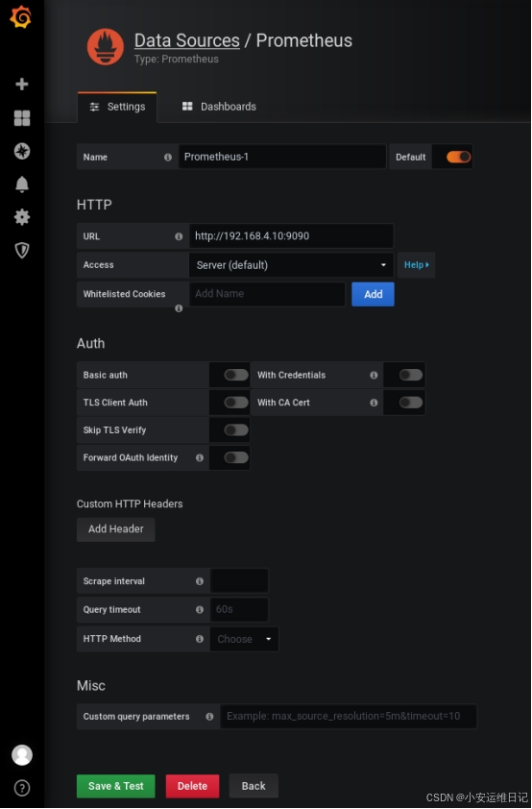Viewport: 532px width, 809px height.
Task: Switch to the Dashboards tab
Action: [x=219, y=107]
